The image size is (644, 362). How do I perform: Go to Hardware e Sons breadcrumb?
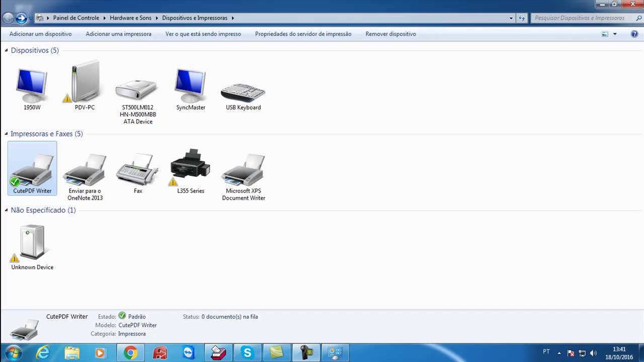(131, 18)
